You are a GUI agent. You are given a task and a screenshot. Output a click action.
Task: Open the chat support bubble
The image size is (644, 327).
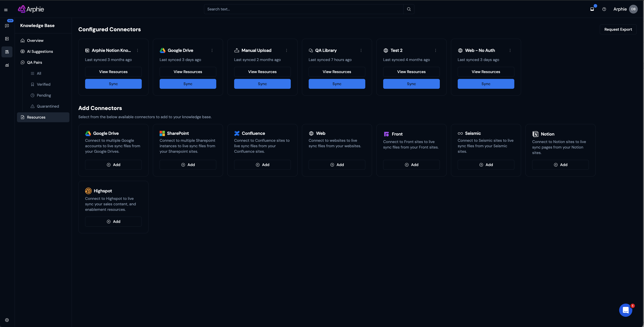coord(626,310)
